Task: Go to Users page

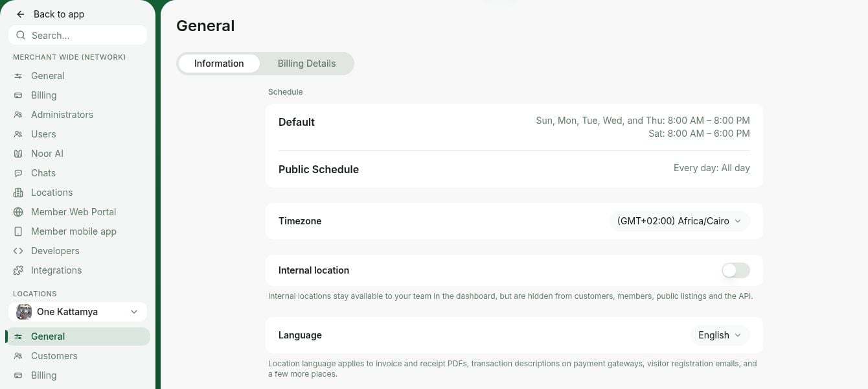Action: point(78,134)
